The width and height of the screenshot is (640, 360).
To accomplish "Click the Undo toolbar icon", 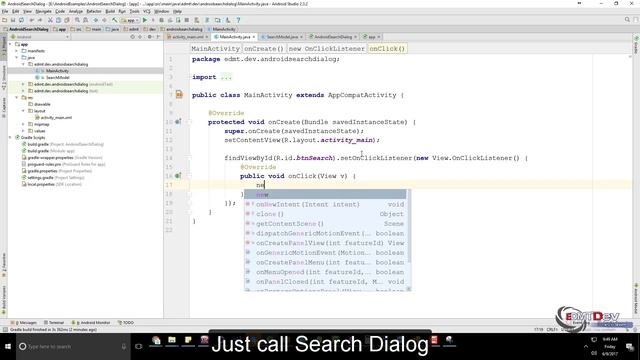I will (x=32, y=20).
